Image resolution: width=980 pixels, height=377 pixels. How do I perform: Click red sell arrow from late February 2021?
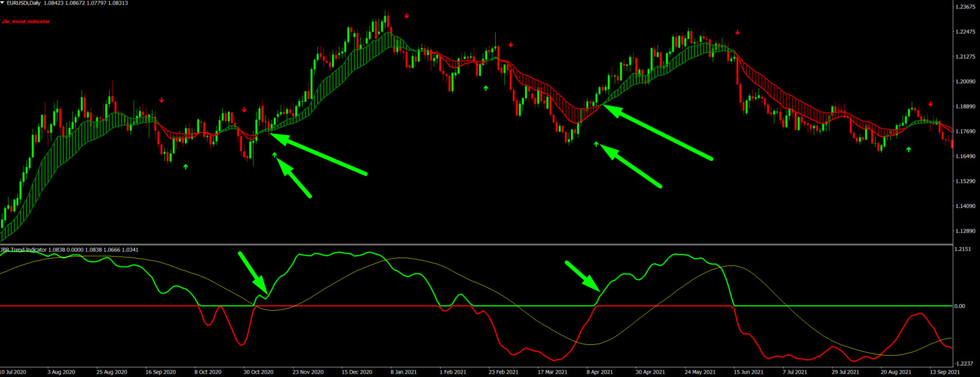point(511,45)
